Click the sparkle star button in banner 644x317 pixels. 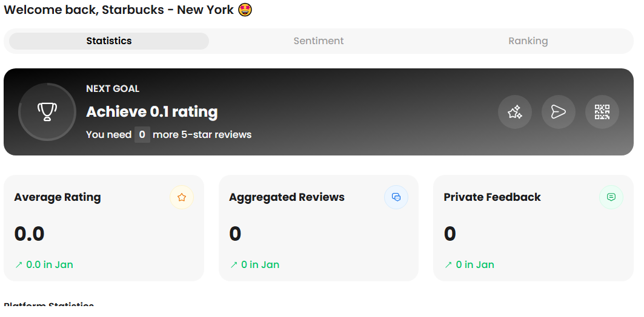pyautogui.click(x=515, y=112)
